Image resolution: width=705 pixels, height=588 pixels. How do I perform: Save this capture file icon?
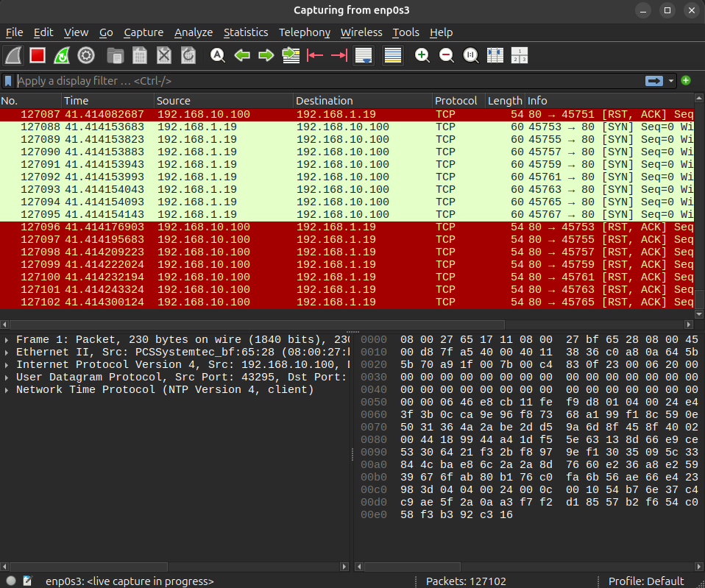[140, 56]
